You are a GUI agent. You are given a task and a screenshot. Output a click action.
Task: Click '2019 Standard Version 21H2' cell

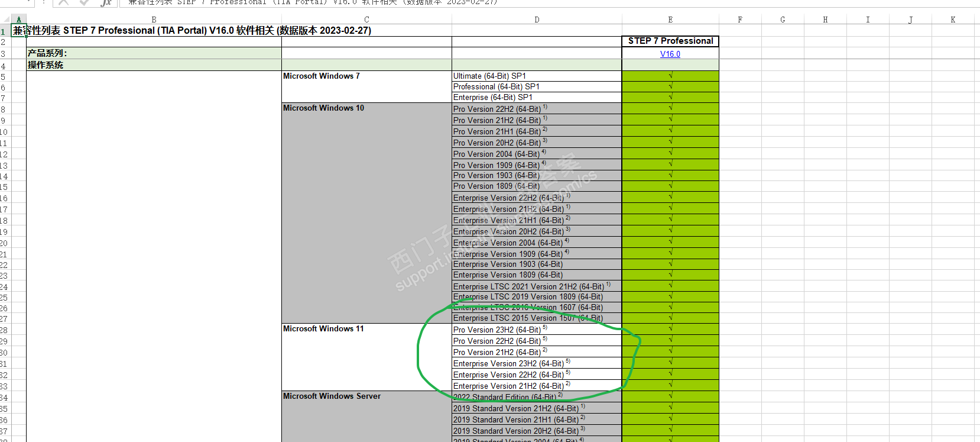point(537,408)
